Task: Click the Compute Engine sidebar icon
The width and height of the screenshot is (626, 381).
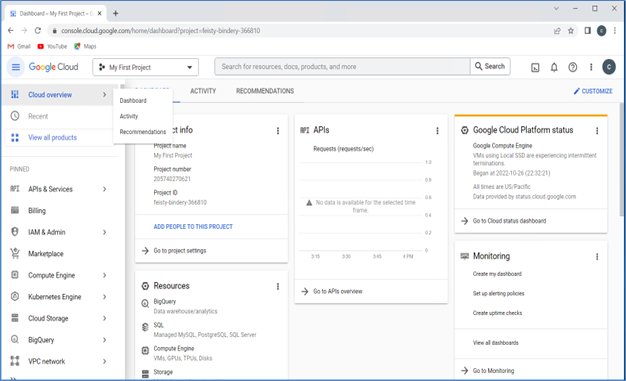Action: click(x=15, y=275)
